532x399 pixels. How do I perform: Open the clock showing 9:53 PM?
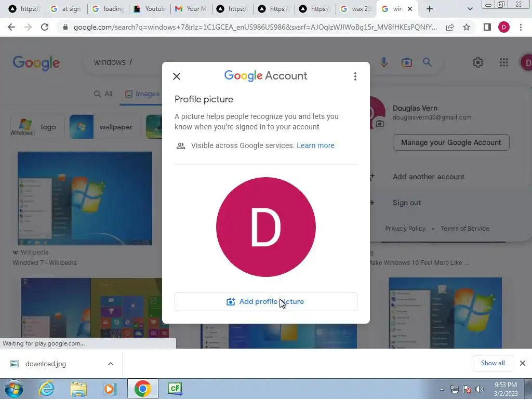coord(506,389)
